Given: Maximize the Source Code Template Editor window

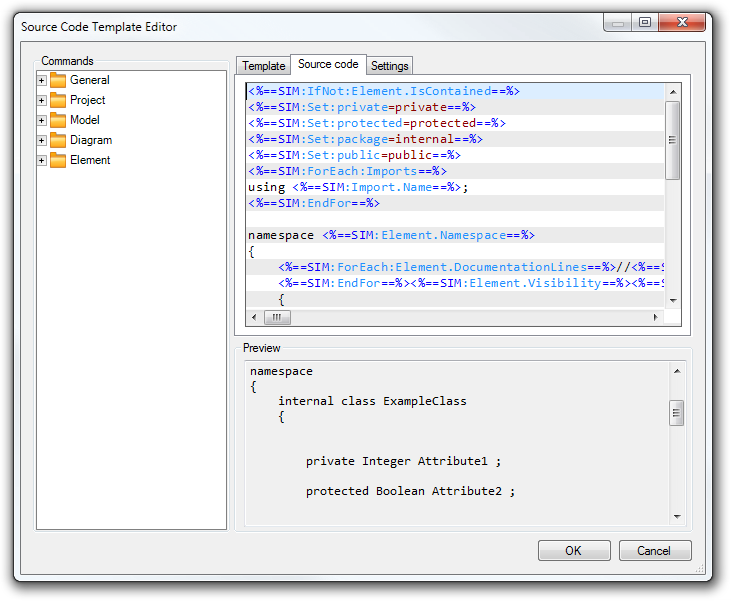Looking at the screenshot, I should [645, 22].
